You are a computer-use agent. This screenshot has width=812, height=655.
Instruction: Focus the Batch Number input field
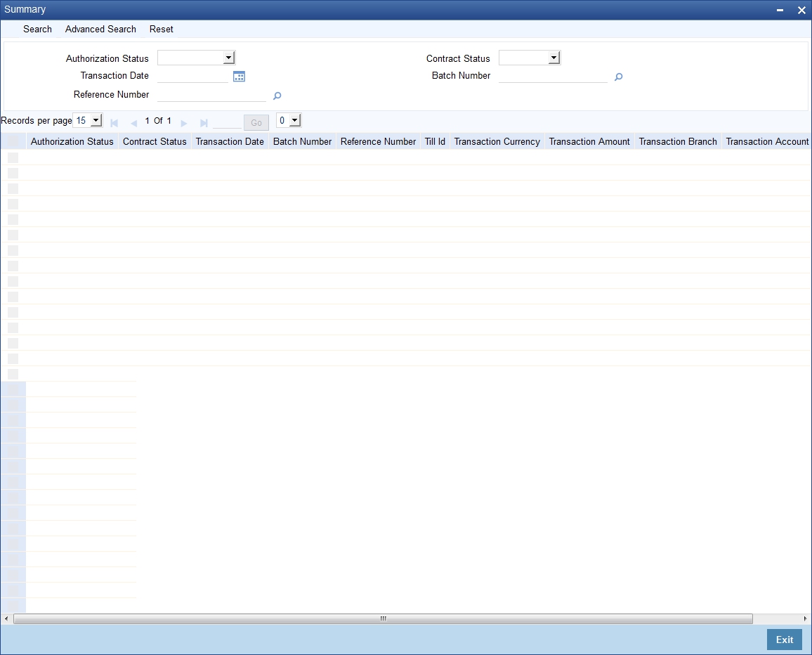coord(553,76)
